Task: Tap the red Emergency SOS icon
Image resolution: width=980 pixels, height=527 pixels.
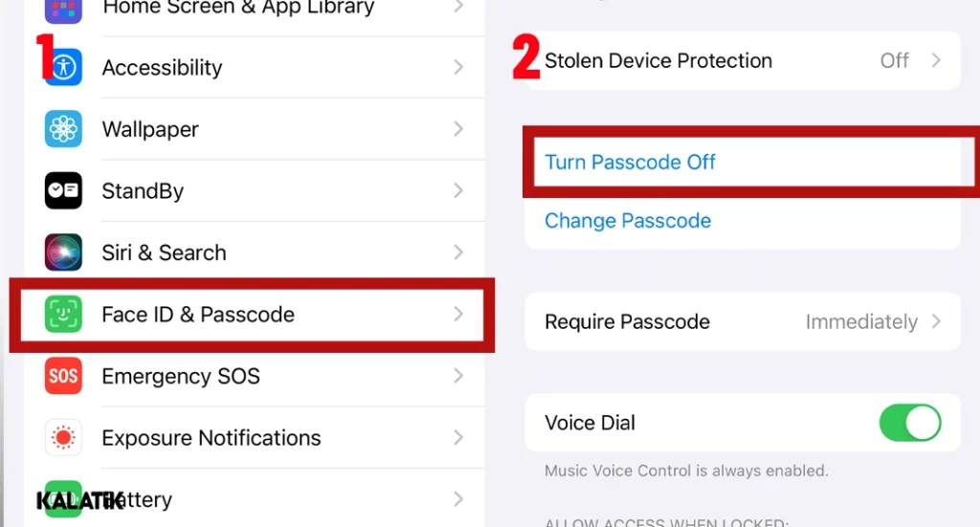Action: (63, 376)
